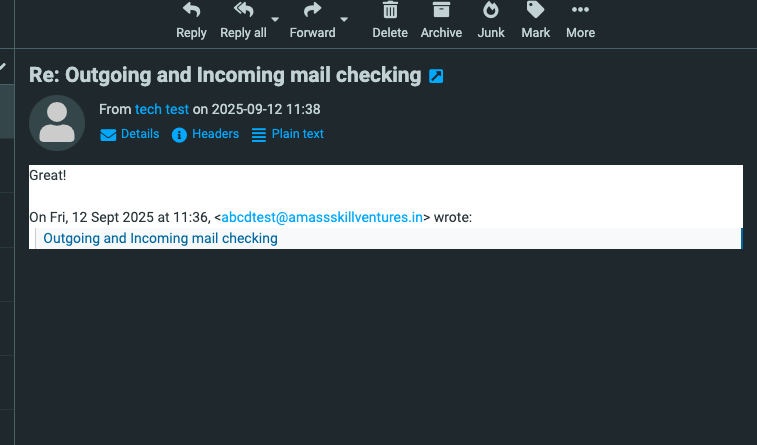This screenshot has height=445, width=757.
Task: Expand the Reply all options arrow
Action: click(x=275, y=19)
